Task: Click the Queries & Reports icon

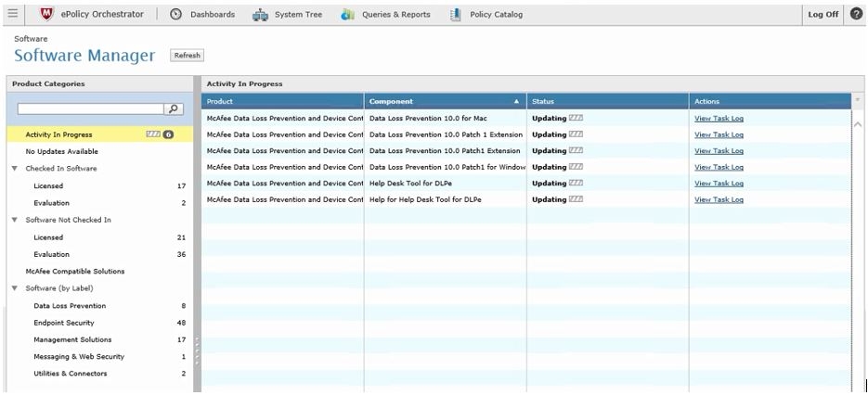Action: (x=347, y=14)
